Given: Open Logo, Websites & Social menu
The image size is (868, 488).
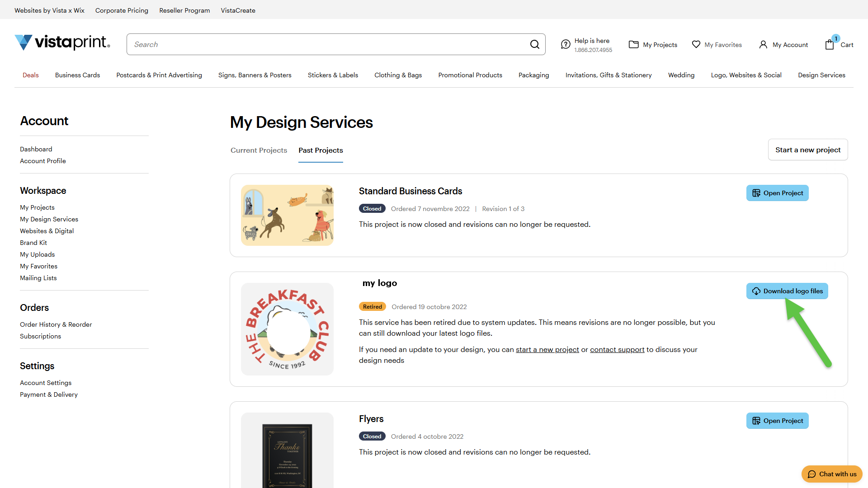Looking at the screenshot, I should pyautogui.click(x=746, y=75).
